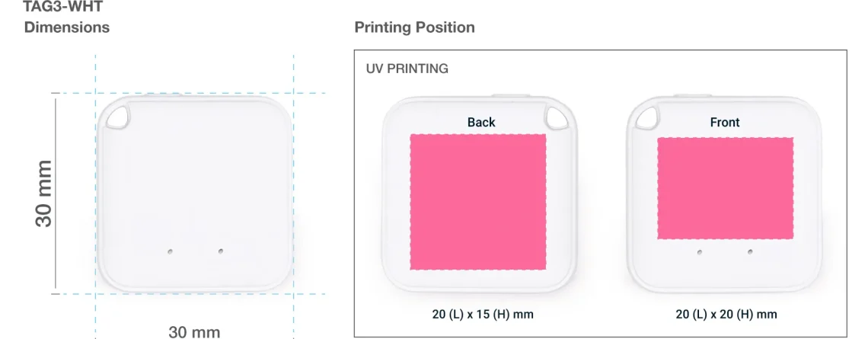Click the 20 (L) x 15 (H) mm text
The image size is (868, 339).
point(483,314)
